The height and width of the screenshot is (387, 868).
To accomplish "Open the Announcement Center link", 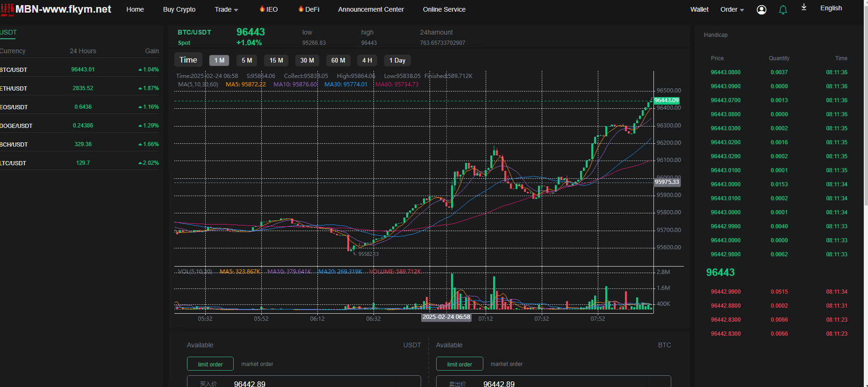I will click(371, 9).
